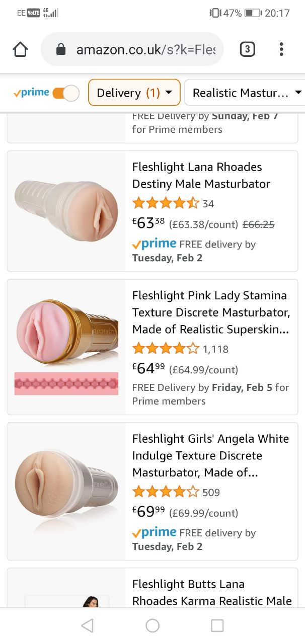Screen dimensions: 305x644
Task: View the 1,118 ratings count
Action: [x=215, y=349]
